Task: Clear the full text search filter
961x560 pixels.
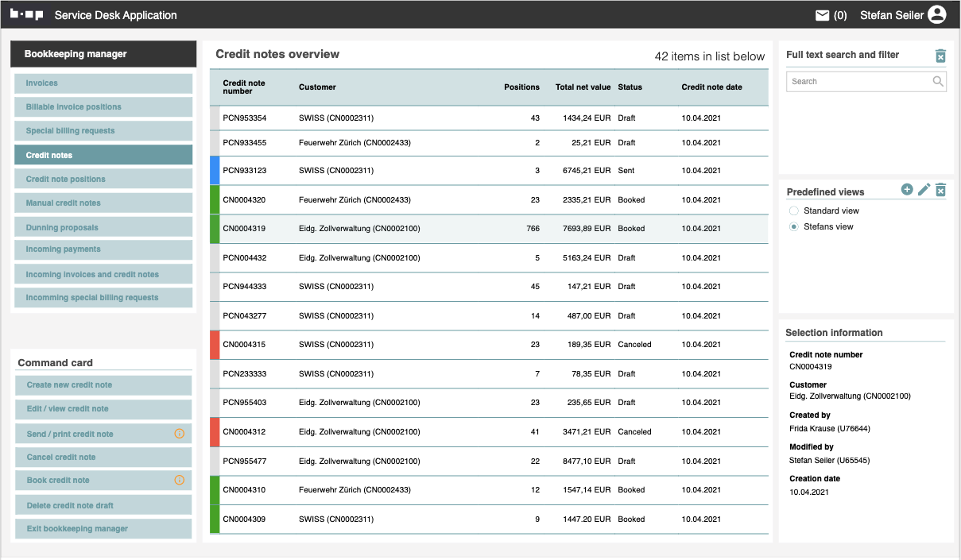Action: [x=940, y=56]
